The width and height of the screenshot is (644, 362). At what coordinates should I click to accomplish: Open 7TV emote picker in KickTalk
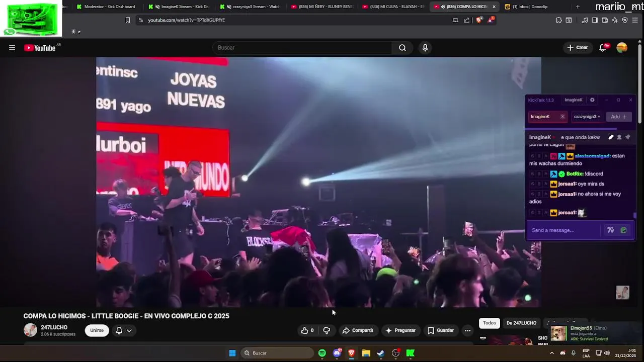click(610, 230)
